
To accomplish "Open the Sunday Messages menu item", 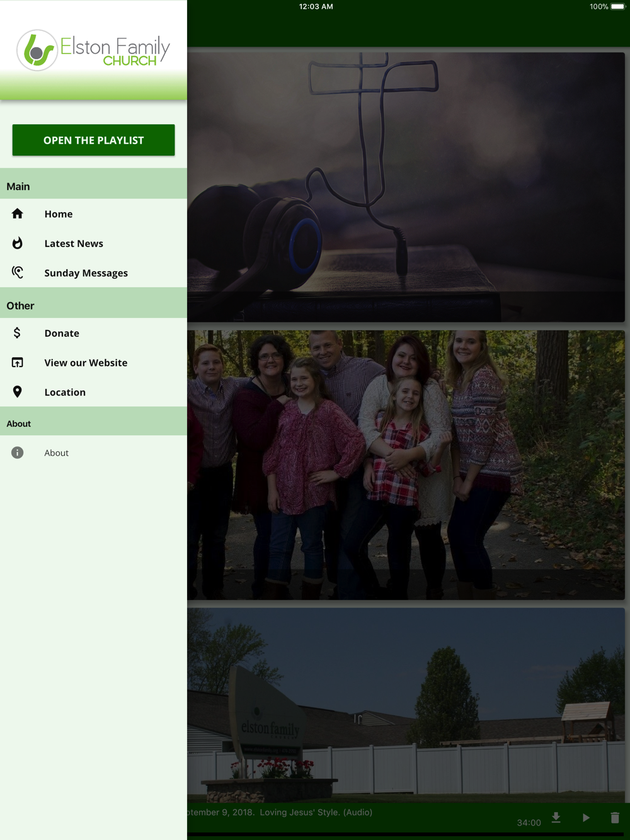I will coord(93,273).
